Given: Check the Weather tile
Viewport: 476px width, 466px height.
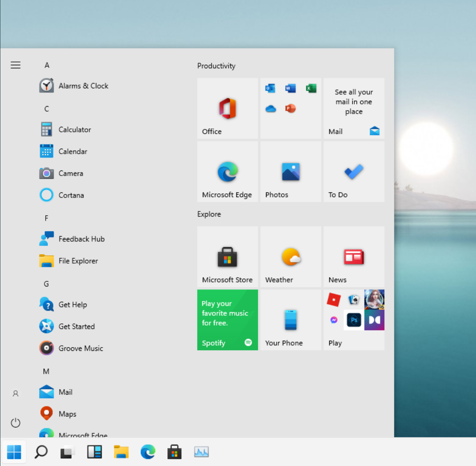Looking at the screenshot, I should click(290, 257).
